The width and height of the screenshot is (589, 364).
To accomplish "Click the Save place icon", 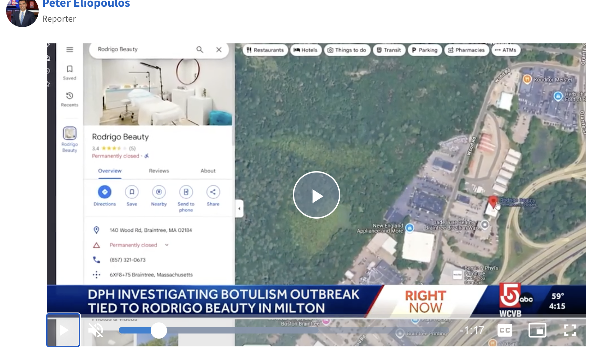I will pos(132,192).
